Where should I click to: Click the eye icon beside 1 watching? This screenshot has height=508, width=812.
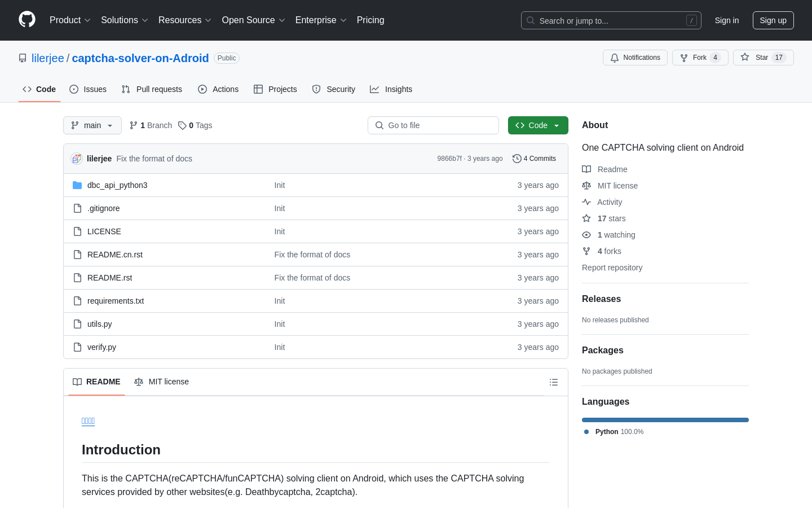click(586, 235)
